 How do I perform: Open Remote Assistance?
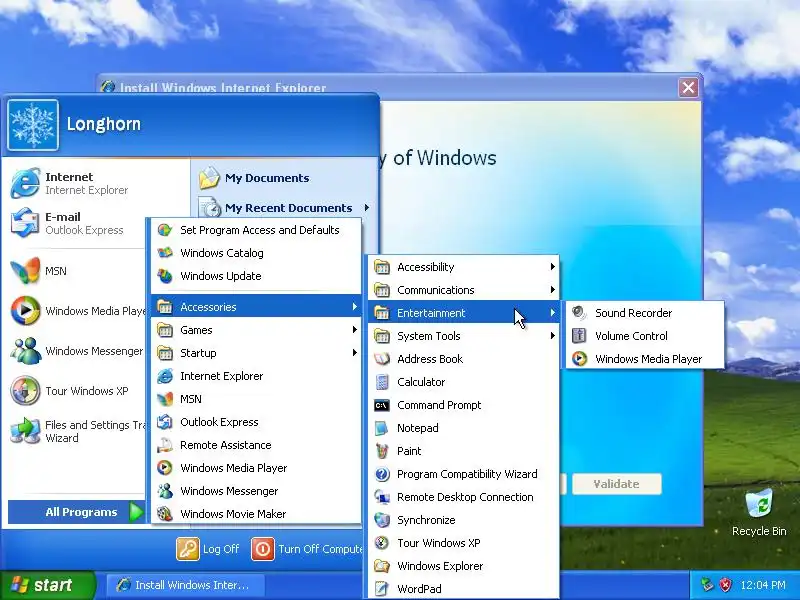pyautogui.click(x=256, y=444)
